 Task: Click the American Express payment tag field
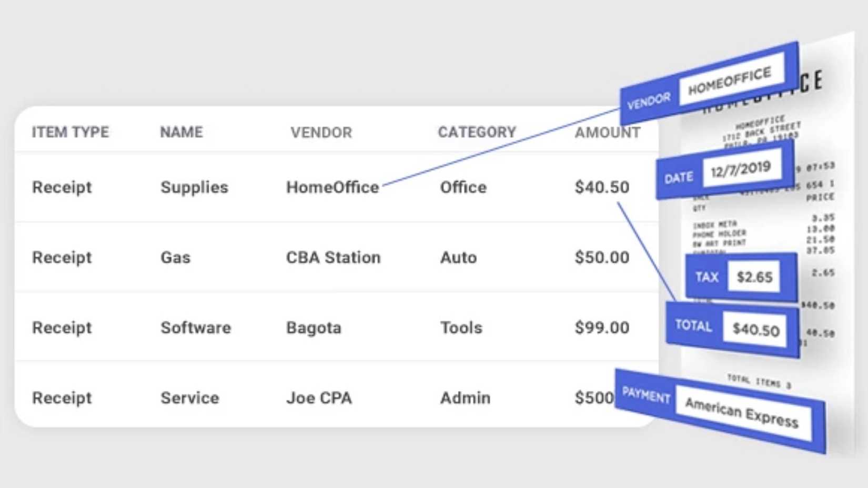click(x=742, y=413)
